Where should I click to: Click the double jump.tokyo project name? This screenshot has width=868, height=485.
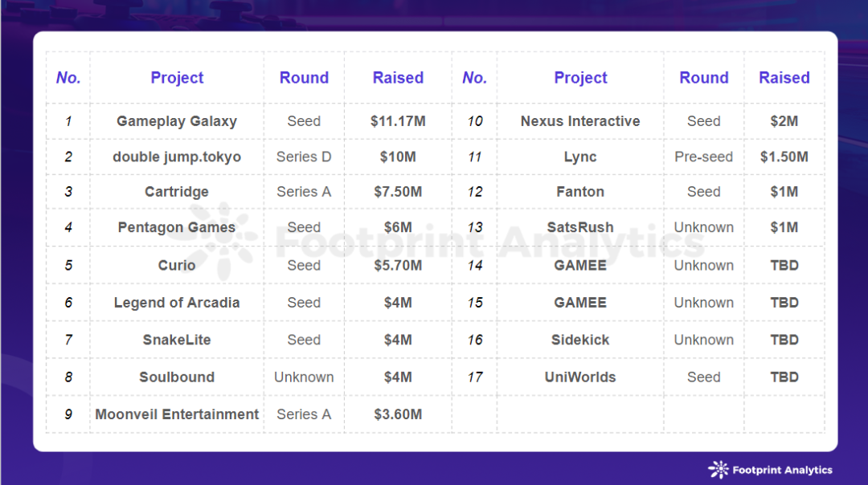[177, 157]
